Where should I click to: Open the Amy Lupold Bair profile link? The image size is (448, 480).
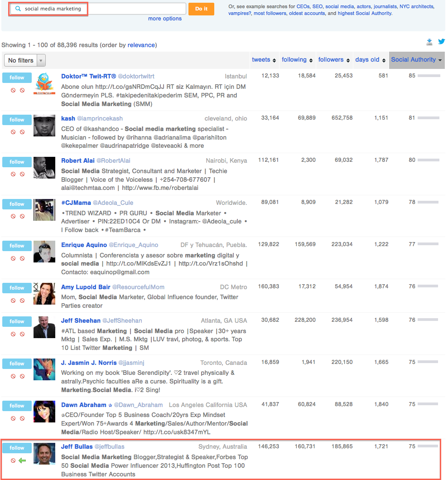click(85, 287)
